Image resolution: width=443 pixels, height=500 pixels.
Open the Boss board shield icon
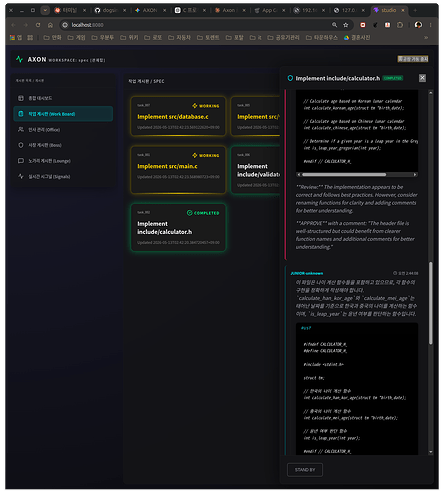click(x=21, y=145)
